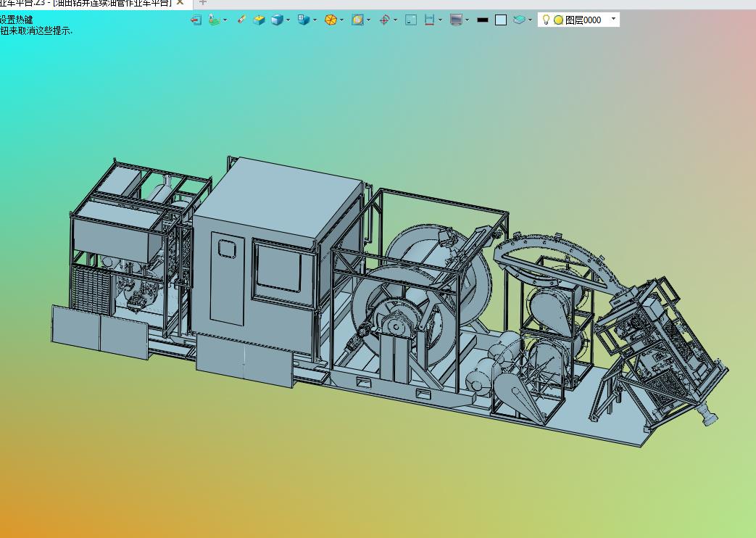This screenshot has height=538, width=756.
Task: Open a new tab with plus button
Action: 202,2
